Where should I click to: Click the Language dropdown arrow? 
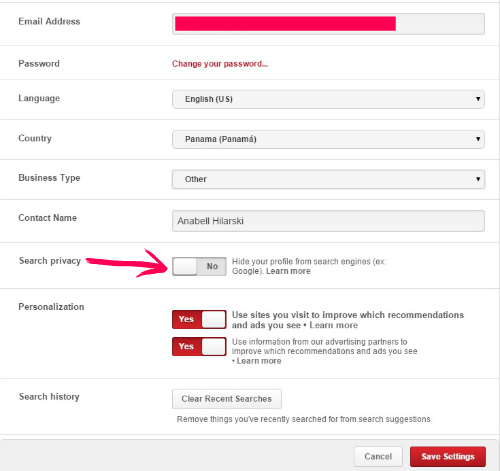tap(478, 99)
